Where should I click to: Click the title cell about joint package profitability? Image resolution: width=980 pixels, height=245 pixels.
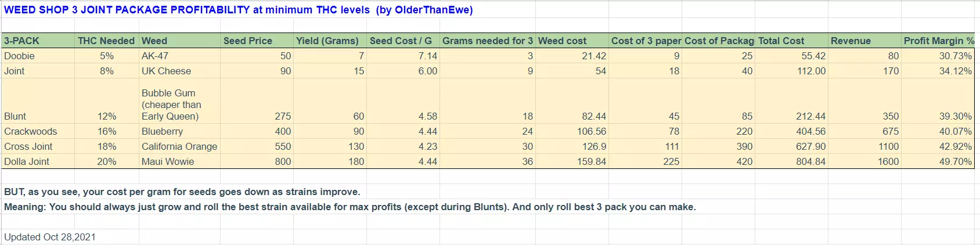238,10
